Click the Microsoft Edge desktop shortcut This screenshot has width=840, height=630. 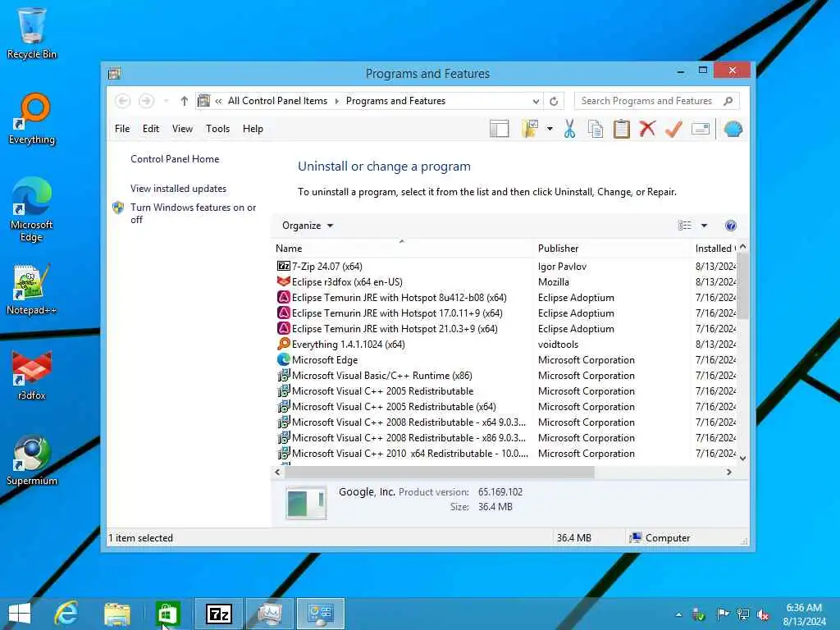click(x=32, y=209)
